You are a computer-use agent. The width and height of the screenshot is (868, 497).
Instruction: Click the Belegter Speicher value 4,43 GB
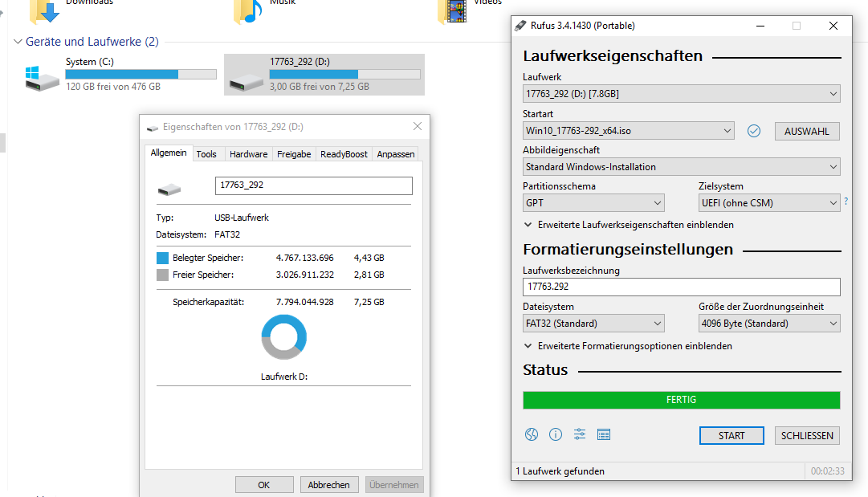(369, 258)
